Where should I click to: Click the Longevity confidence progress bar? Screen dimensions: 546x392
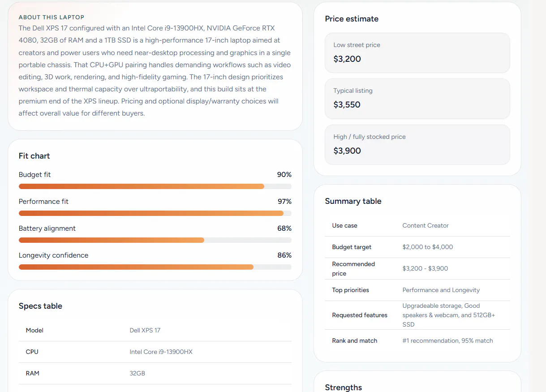coord(155,267)
